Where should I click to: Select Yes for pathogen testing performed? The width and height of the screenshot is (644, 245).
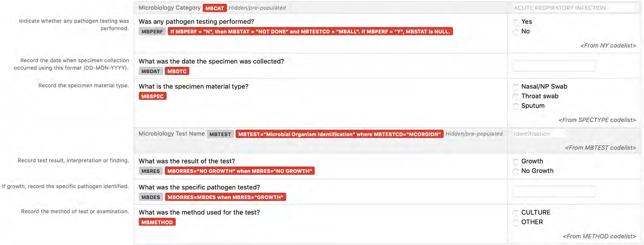(x=516, y=22)
